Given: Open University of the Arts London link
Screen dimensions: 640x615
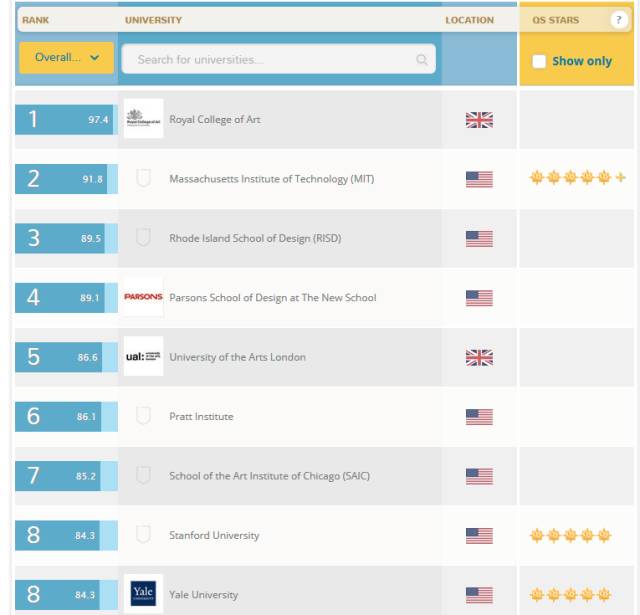Looking at the screenshot, I should (237, 357).
